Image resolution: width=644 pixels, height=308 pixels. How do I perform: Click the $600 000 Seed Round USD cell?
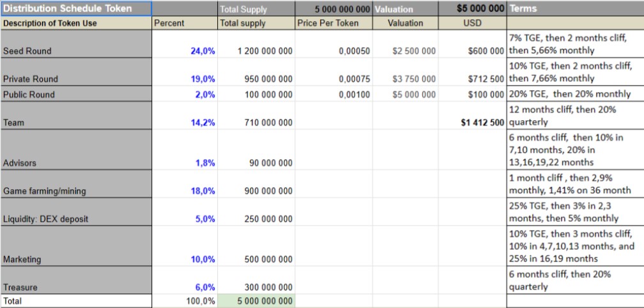(x=486, y=51)
